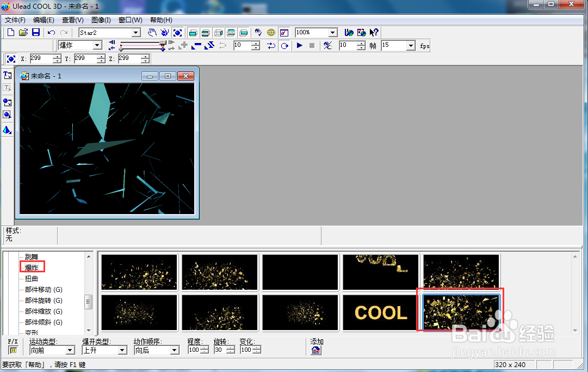
Task: Select 部件倾斜 (G) in the effects tree
Action: [44, 322]
